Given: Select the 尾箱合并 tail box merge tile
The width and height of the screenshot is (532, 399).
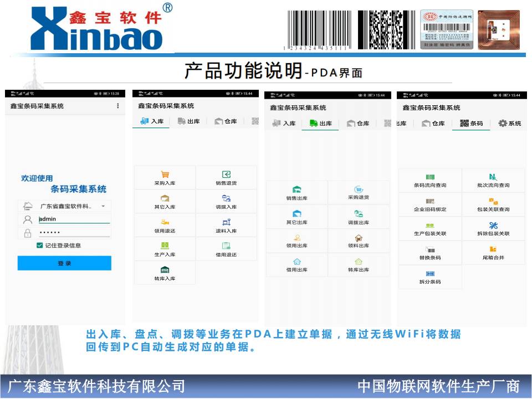Looking at the screenshot, I should pyautogui.click(x=494, y=253).
